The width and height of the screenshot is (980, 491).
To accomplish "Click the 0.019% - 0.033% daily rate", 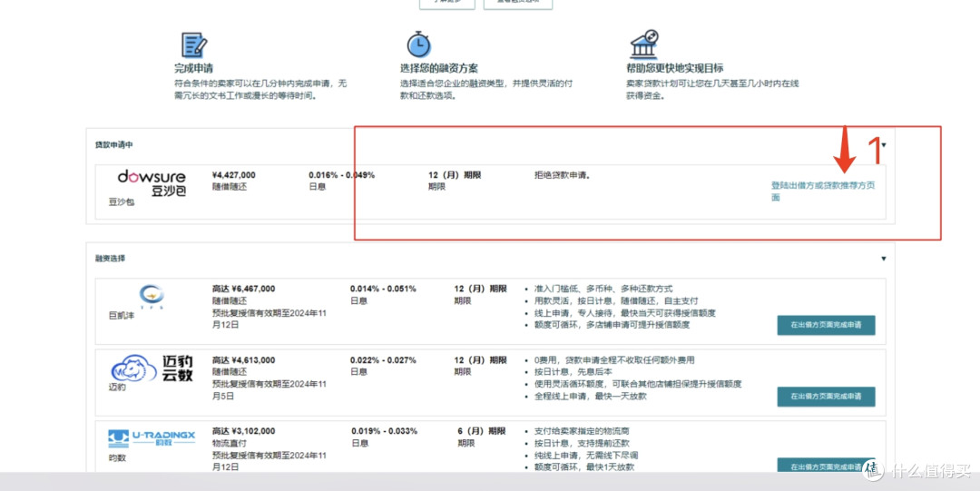I will pos(384,431).
